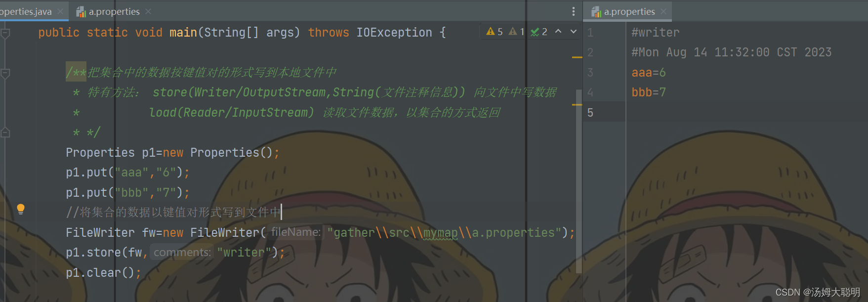
Task: Close a.properties tab in left editor
Action: coord(149,11)
